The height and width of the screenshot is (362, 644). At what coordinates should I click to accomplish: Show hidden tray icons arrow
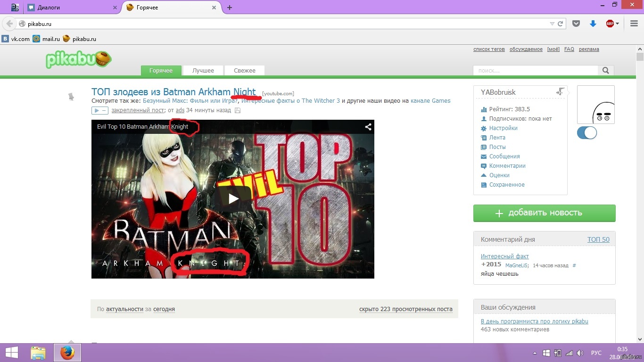point(535,353)
